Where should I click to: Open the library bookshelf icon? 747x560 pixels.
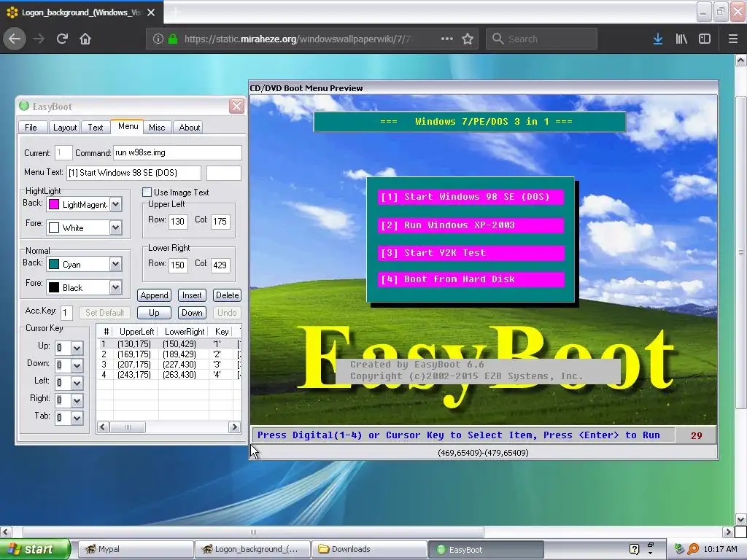coord(681,39)
